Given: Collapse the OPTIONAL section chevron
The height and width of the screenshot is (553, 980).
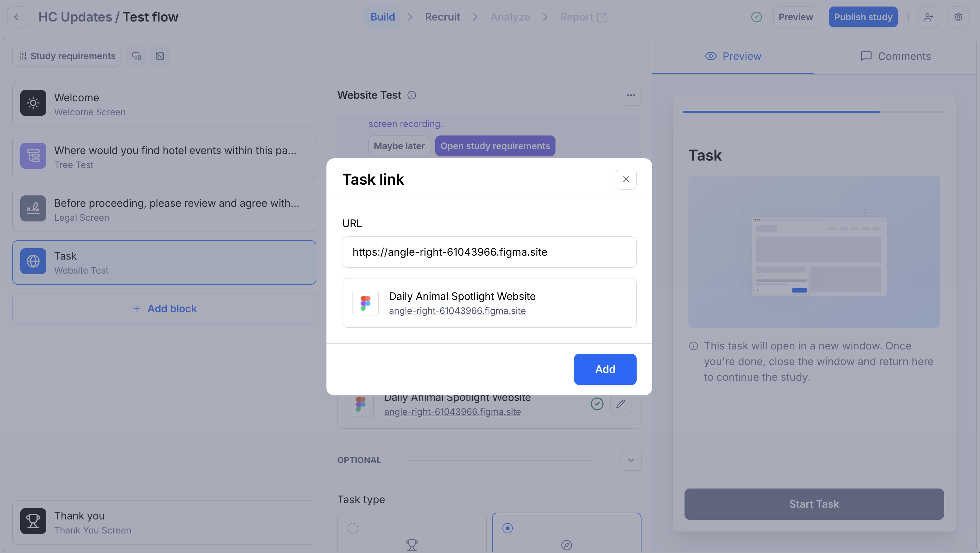Looking at the screenshot, I should point(631,460).
